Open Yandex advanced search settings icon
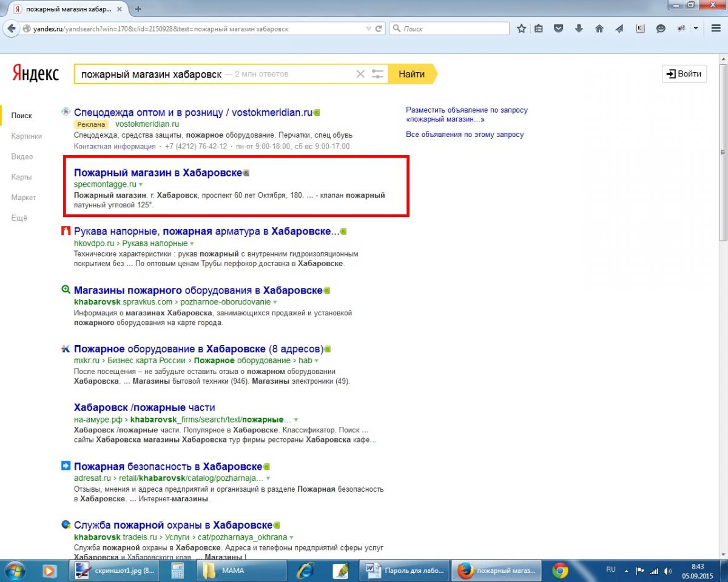This screenshot has height=582, width=728. point(378,74)
